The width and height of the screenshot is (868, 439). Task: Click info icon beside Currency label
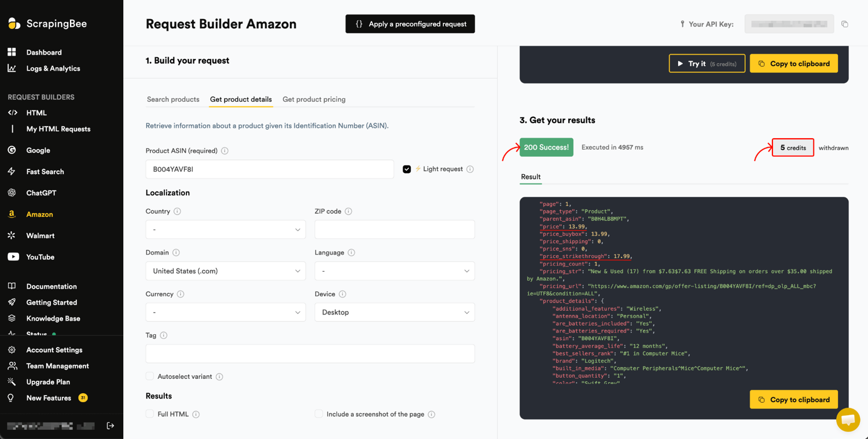[181, 294]
